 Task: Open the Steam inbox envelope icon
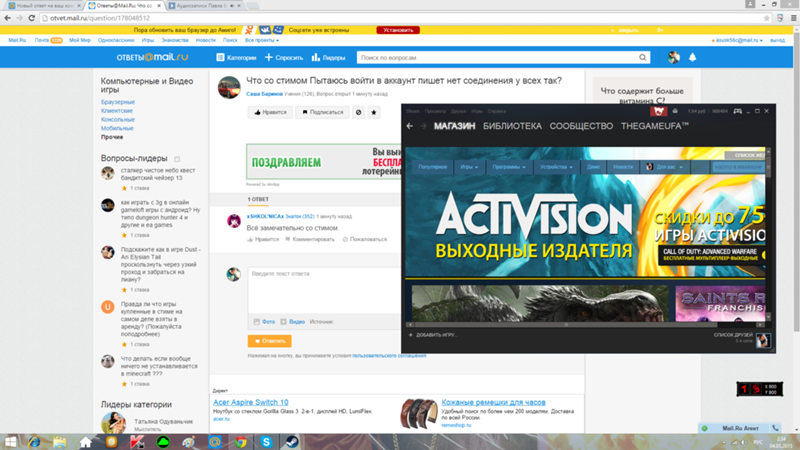click(675, 111)
